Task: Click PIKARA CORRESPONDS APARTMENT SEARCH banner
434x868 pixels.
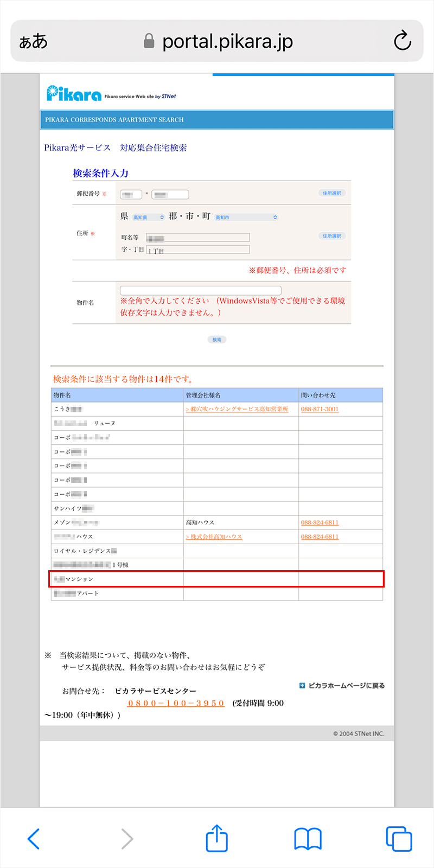Action: point(217,120)
